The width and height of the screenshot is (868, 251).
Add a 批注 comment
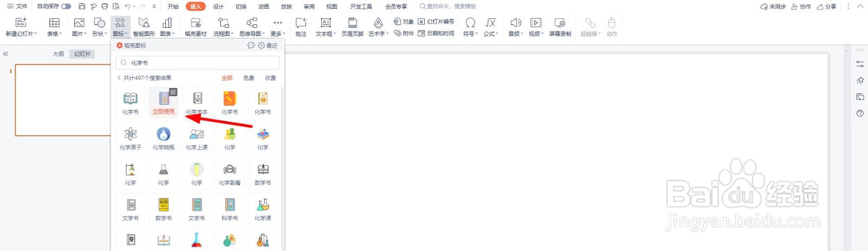tap(301, 27)
